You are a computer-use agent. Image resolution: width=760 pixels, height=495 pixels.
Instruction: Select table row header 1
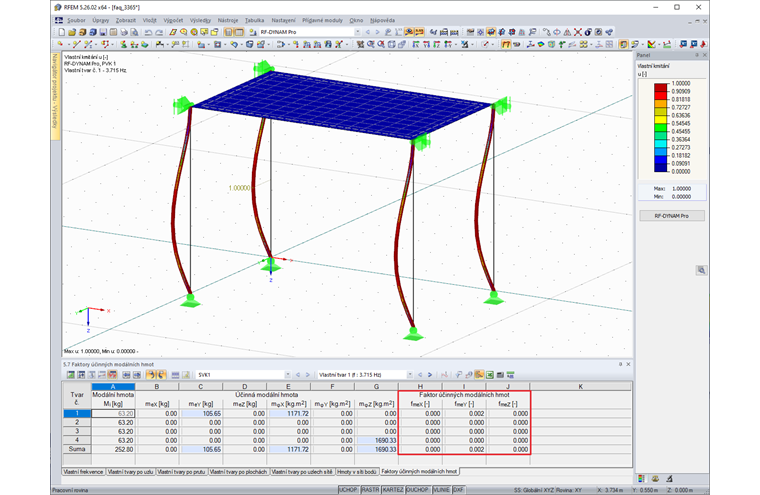pyautogui.click(x=77, y=414)
